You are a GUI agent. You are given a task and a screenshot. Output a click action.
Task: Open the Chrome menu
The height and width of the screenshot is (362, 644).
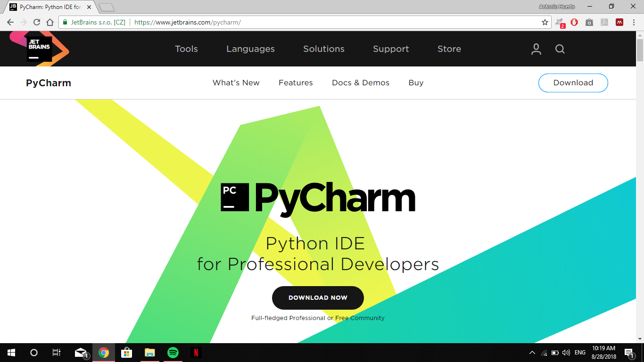[x=633, y=22]
